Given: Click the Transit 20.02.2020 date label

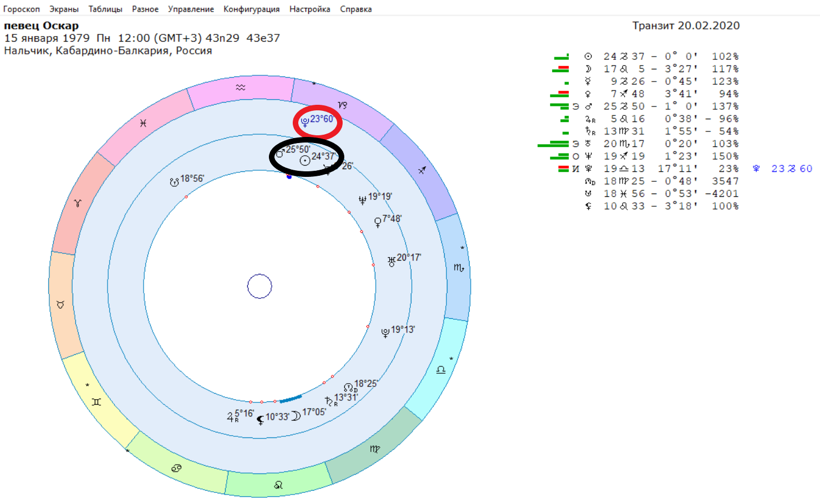Looking at the screenshot, I should pos(686,26).
